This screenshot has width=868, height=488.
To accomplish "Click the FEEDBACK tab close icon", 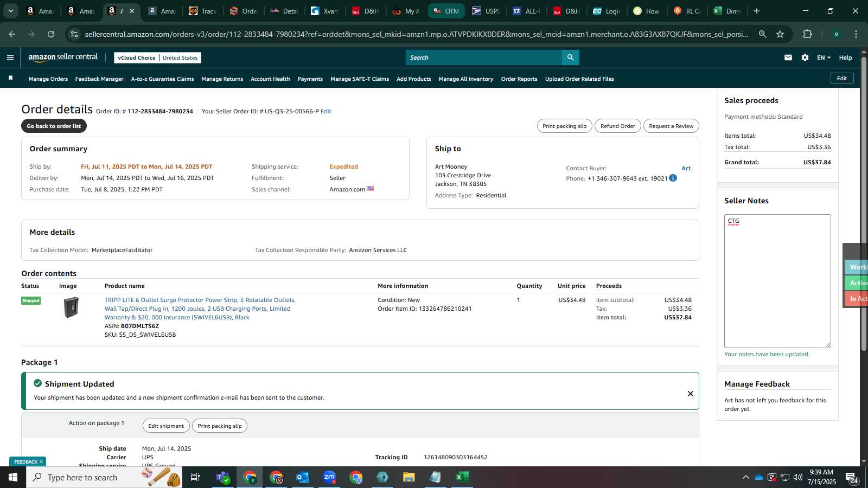I will 41,462.
